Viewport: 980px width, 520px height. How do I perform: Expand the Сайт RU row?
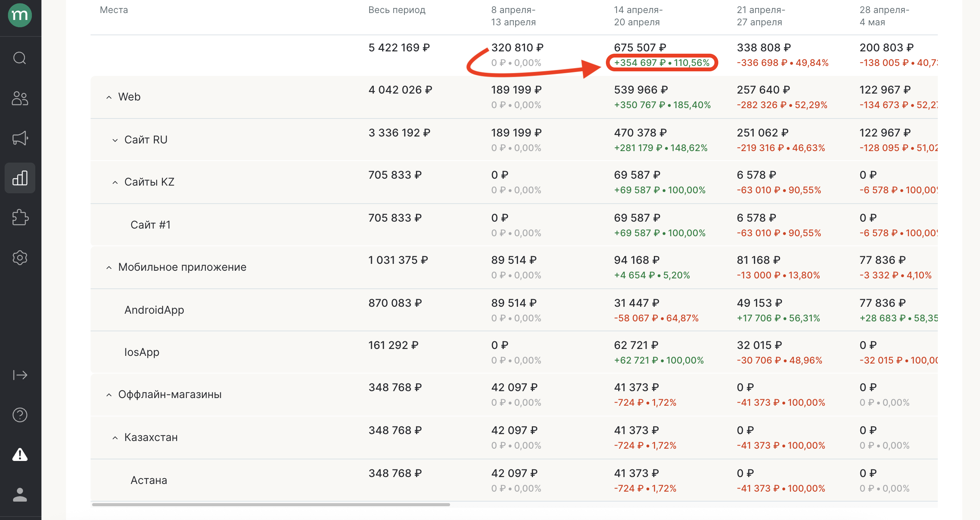coord(115,140)
